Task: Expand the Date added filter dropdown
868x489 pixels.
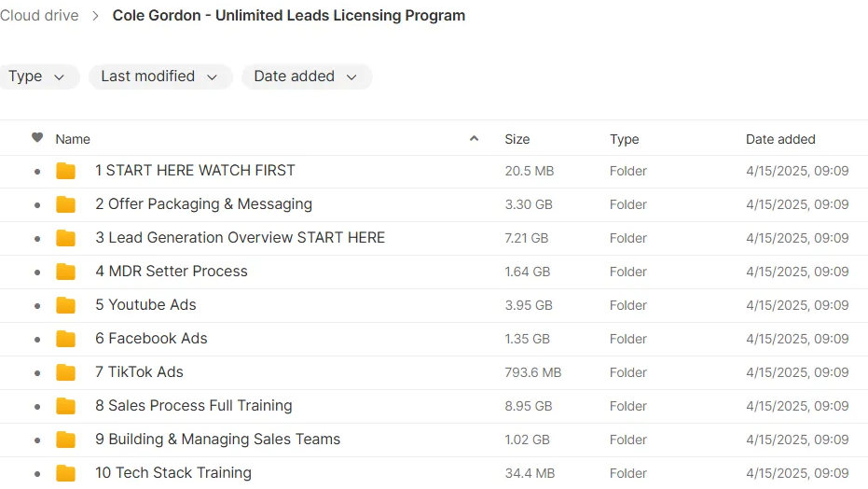Action: coord(306,77)
